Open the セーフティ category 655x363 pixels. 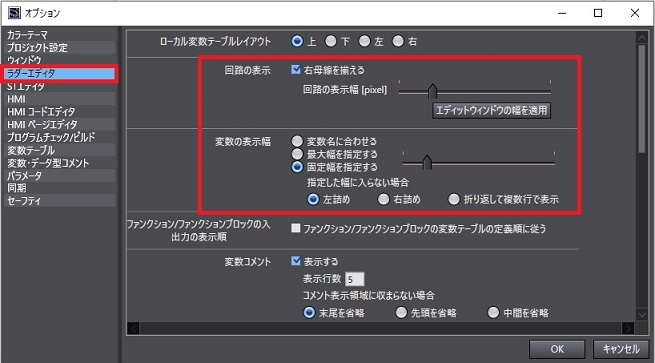point(60,201)
